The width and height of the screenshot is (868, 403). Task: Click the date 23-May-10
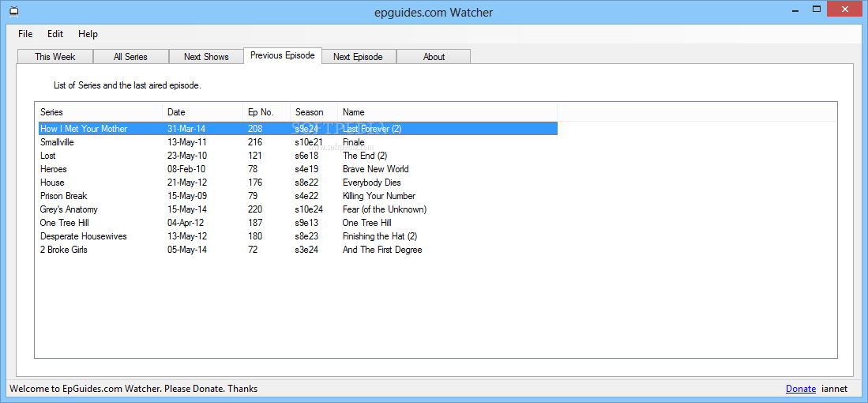click(x=186, y=156)
